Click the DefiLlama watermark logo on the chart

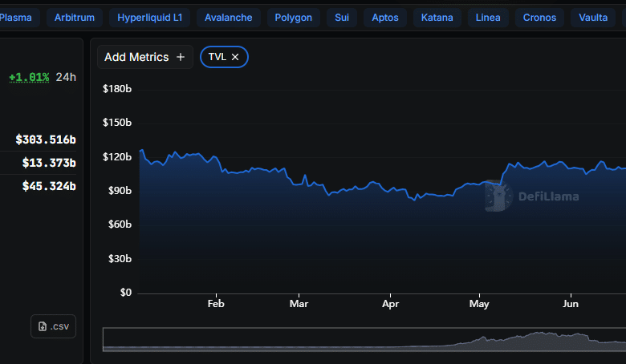point(531,196)
